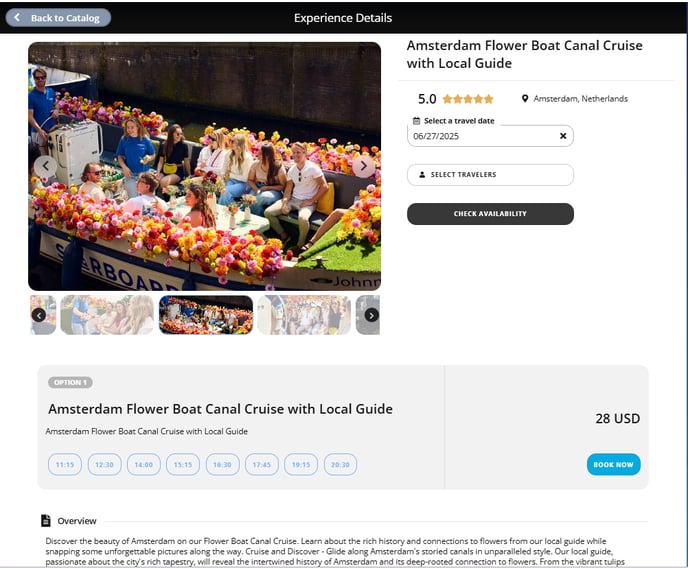Screen dimensions: 688x568
Task: Click the calendar icon beside travel date
Action: pyautogui.click(x=416, y=121)
